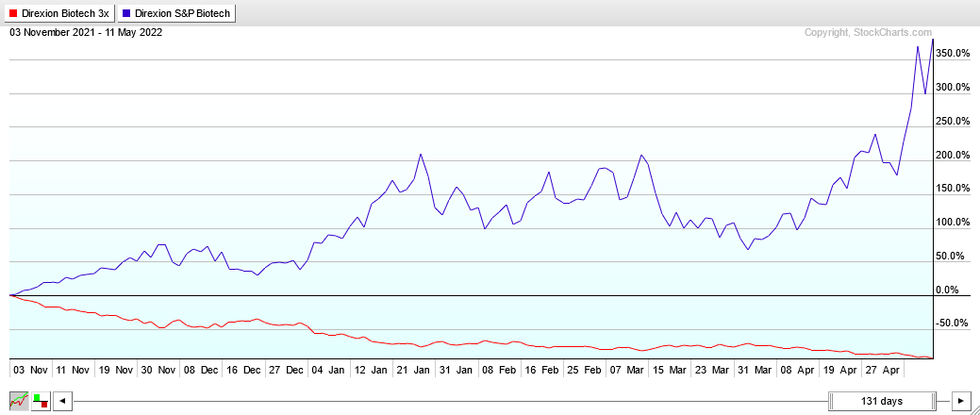980x415 pixels.
Task: Click the 350.0% axis label
Action: tap(954, 54)
